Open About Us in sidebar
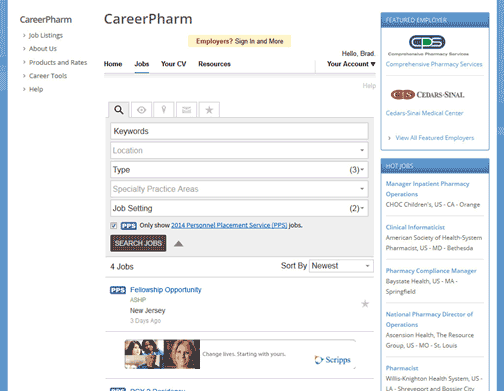Screen dimensions: 504x391 pyautogui.click(x=43, y=49)
